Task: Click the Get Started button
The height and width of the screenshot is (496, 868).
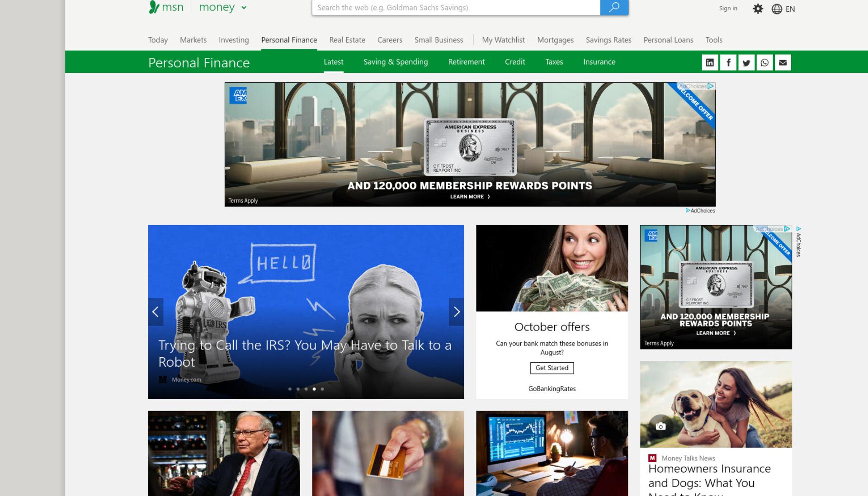Action: pyautogui.click(x=552, y=368)
